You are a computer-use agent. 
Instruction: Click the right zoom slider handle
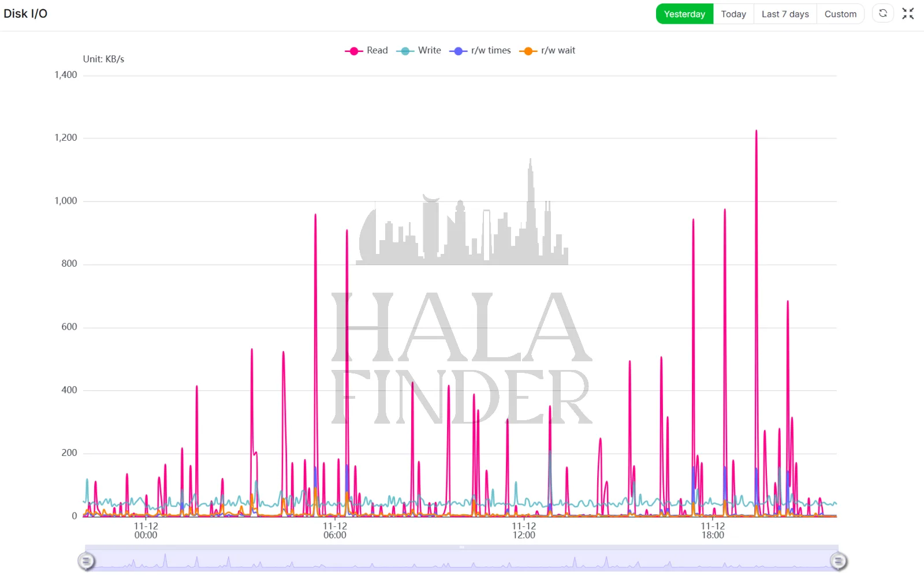coord(839,560)
